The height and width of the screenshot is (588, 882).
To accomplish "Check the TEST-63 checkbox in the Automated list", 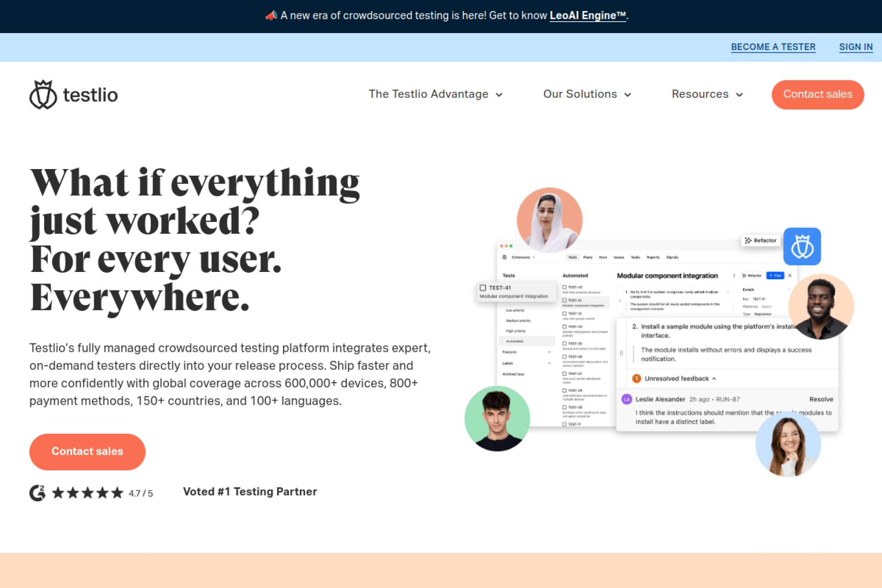I will [x=565, y=287].
